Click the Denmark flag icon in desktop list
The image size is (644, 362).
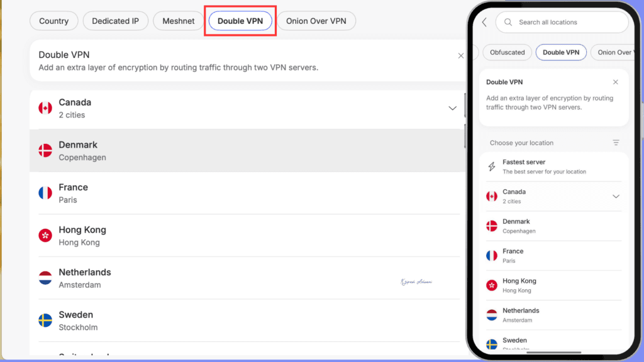pos(45,150)
